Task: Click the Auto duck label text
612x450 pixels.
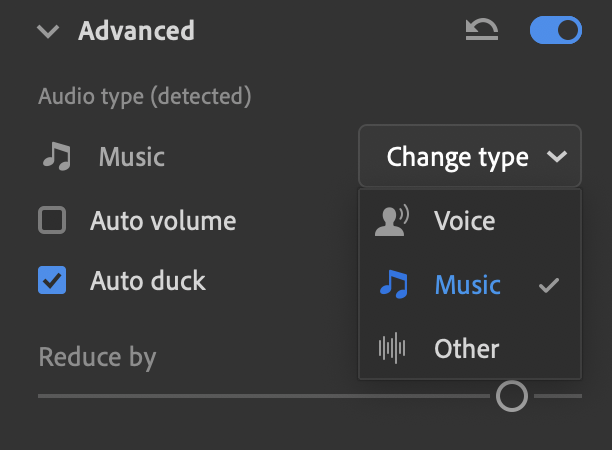Action: tap(148, 281)
